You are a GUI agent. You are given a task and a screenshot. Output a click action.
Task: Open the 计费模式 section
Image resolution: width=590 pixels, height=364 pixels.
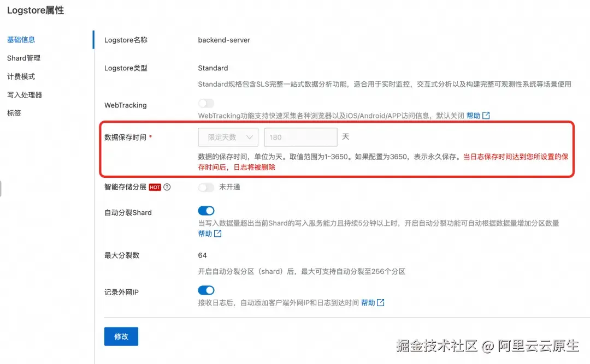coord(21,76)
